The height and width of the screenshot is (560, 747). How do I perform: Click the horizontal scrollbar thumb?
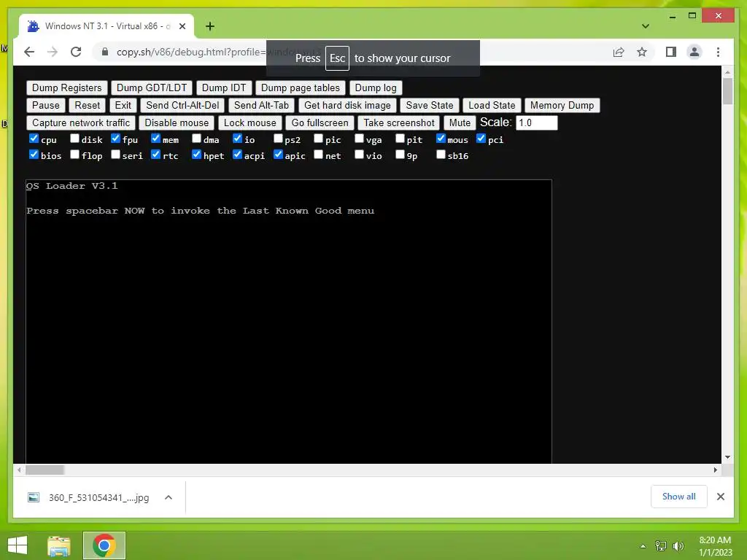click(44, 470)
